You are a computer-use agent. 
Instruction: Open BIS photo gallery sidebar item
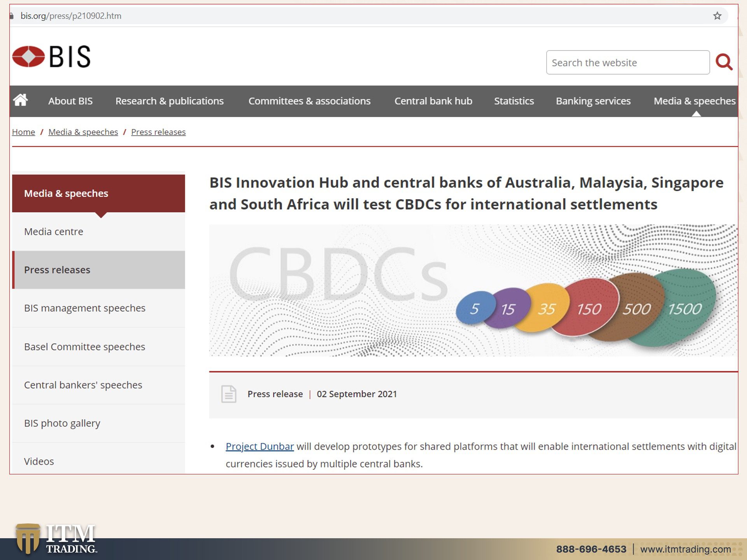pyautogui.click(x=98, y=423)
